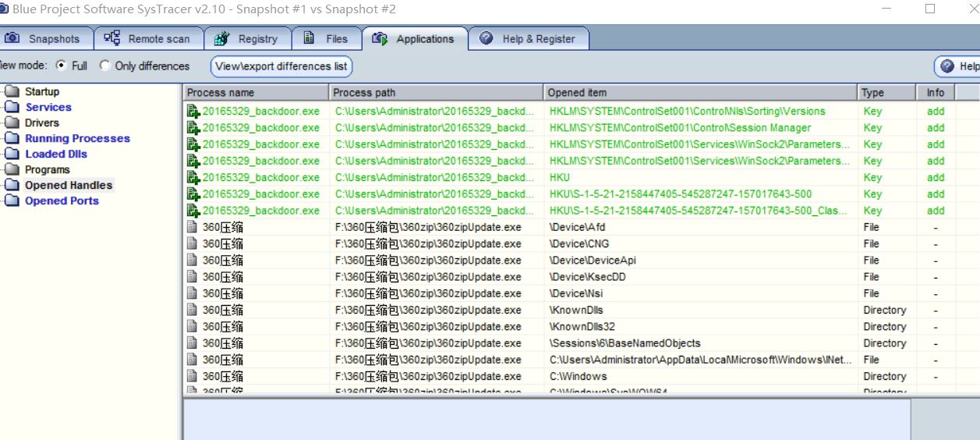Sort by Type column header
This screenshot has height=440, width=980.
point(887,93)
